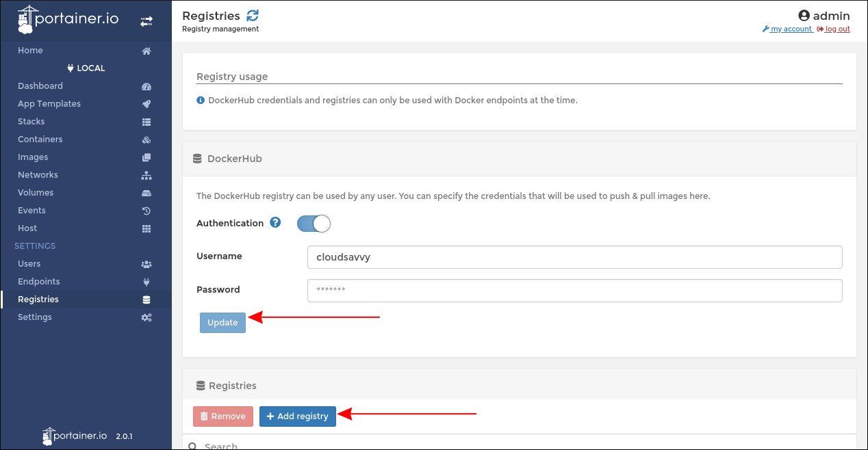Image resolution: width=868 pixels, height=450 pixels.
Task: Click the Endpoints plug icon
Action: [x=146, y=281]
